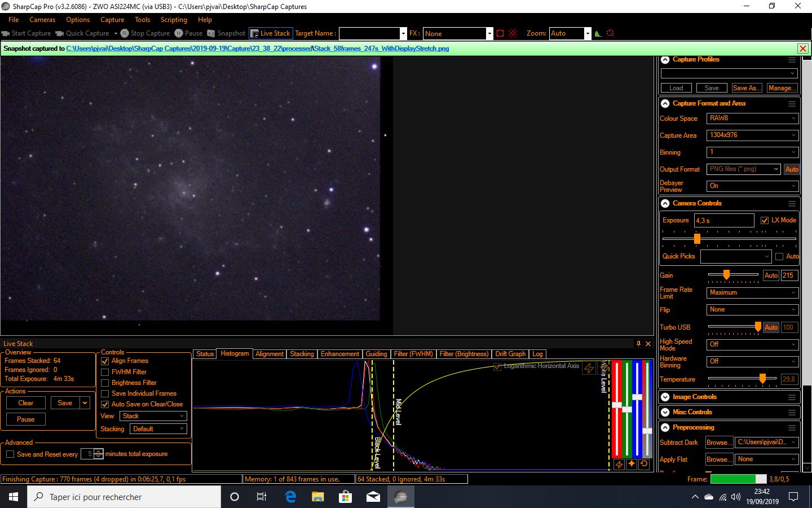Image resolution: width=812 pixels, height=508 pixels.
Task: Click the lightning auto color balance icon
Action: [619, 464]
